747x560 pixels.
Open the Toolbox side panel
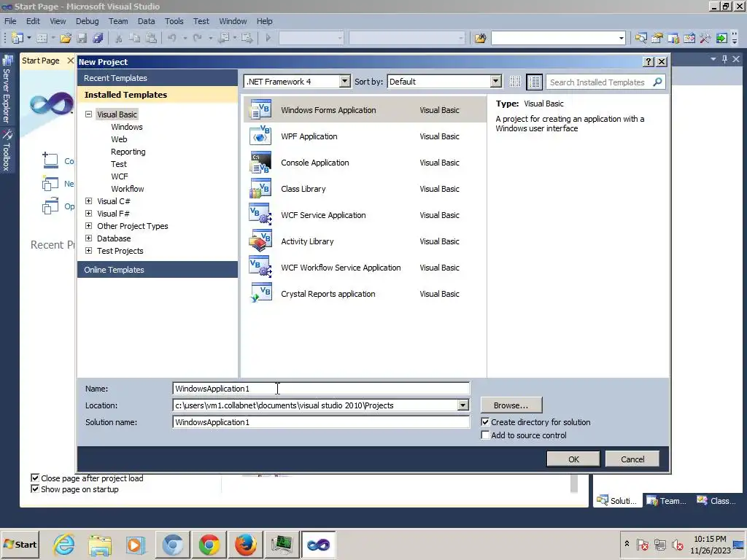pyautogui.click(x=7, y=150)
